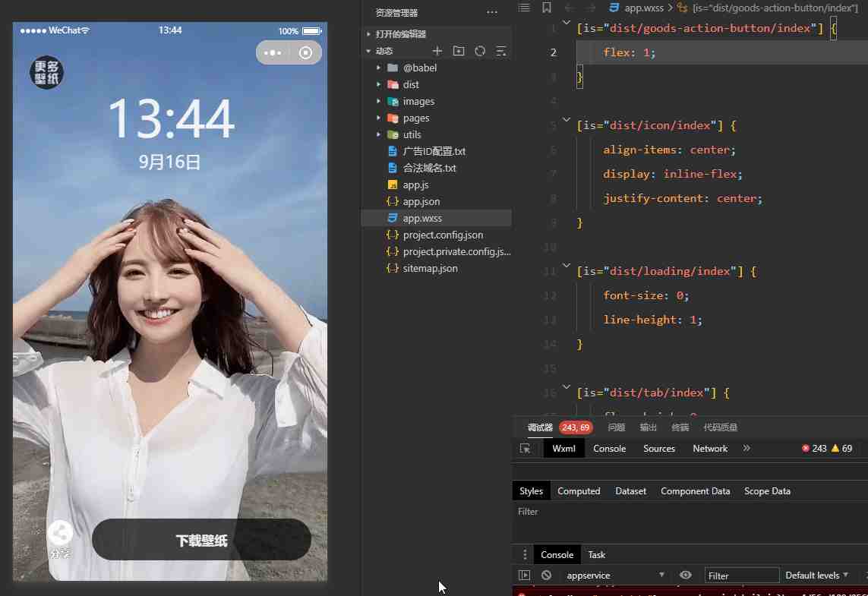Viewport: 868px width, 596px height.
Task: Select the Computed styles tab
Action: tap(579, 491)
